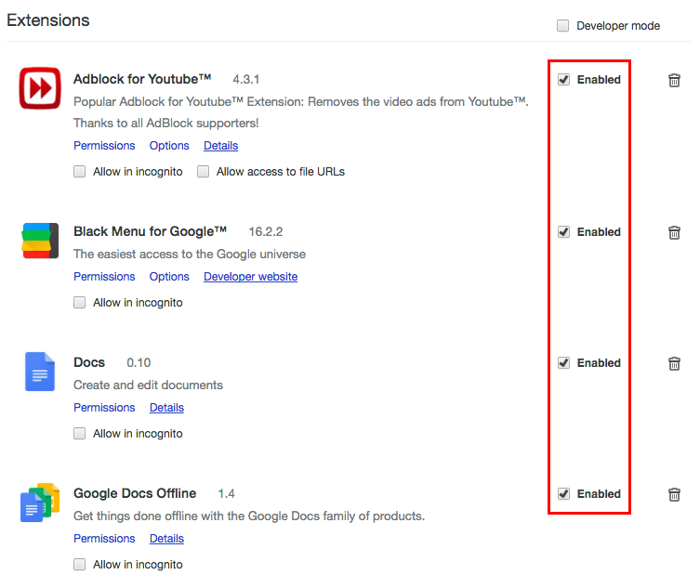Click version number 0.10
Image resolution: width=700 pixels, height=588 pixels.
[139, 362]
